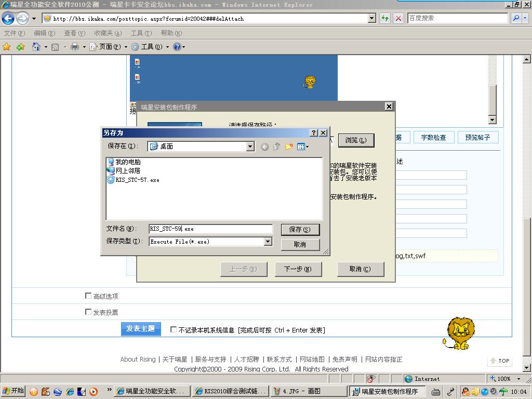Click the help ? button on Save As title bar

(314, 132)
